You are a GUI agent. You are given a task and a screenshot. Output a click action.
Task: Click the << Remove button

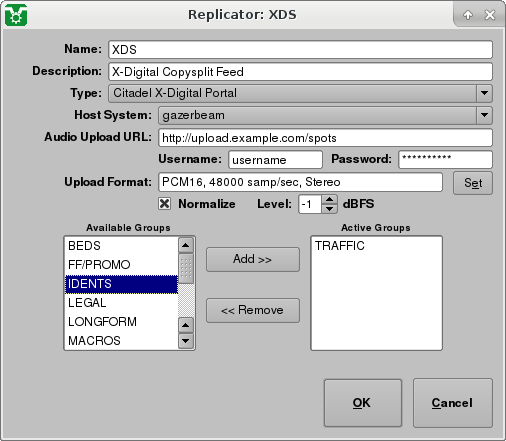click(x=253, y=310)
